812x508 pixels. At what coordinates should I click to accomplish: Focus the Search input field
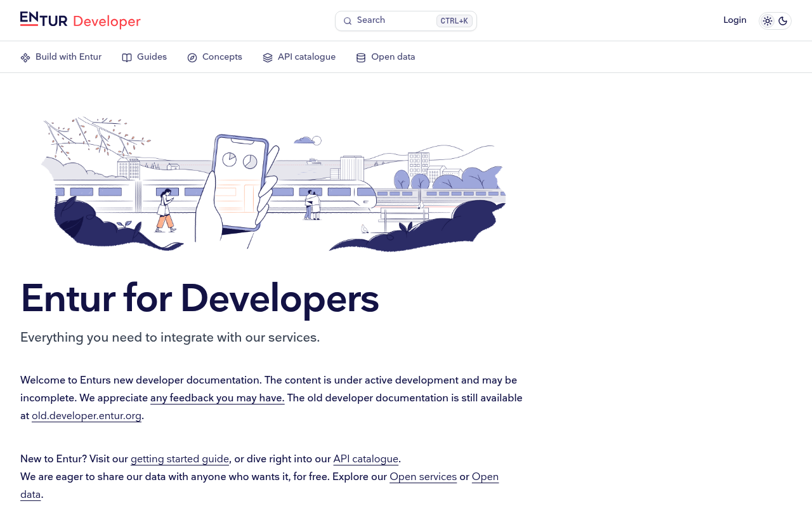406,21
